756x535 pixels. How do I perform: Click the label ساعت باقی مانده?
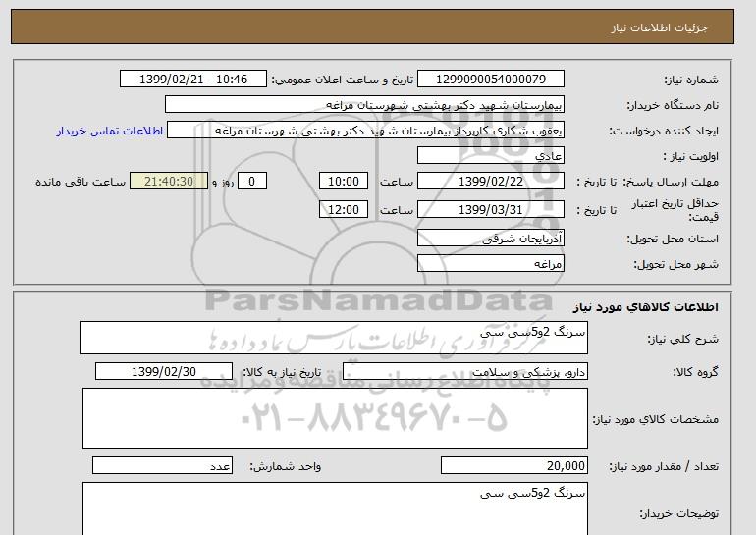81,182
